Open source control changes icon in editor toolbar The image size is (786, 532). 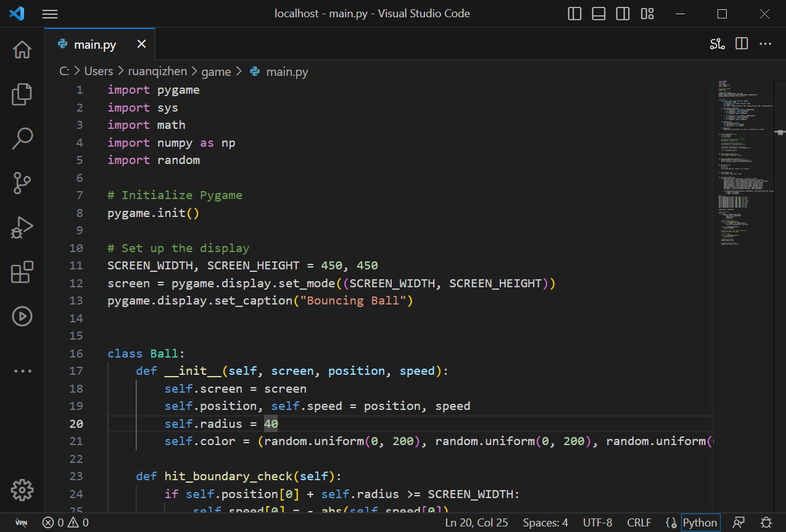coord(717,44)
